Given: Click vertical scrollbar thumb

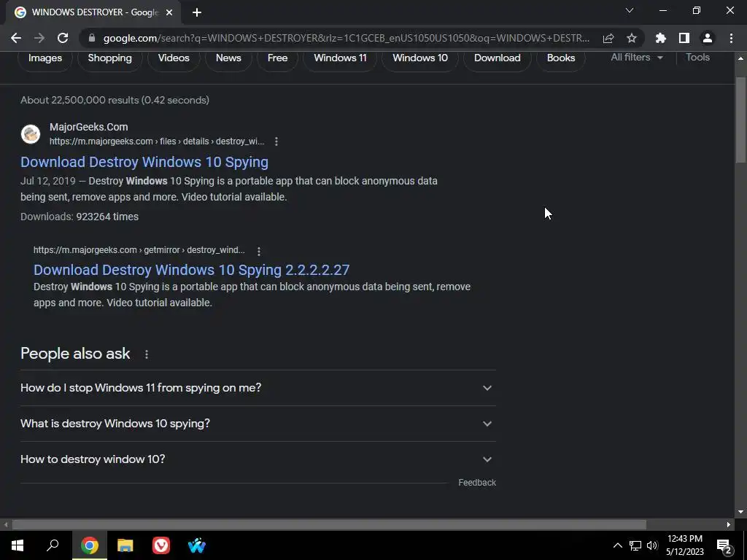Looking at the screenshot, I should [741, 119].
